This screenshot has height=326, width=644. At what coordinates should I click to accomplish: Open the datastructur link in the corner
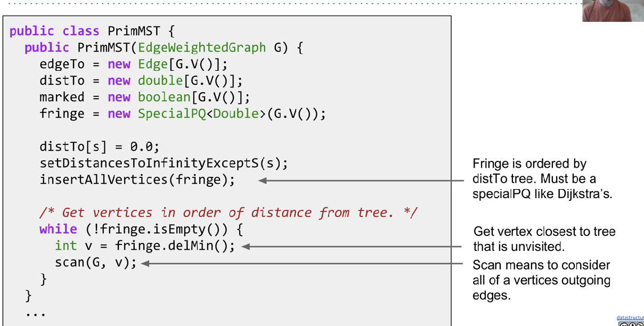point(630,317)
